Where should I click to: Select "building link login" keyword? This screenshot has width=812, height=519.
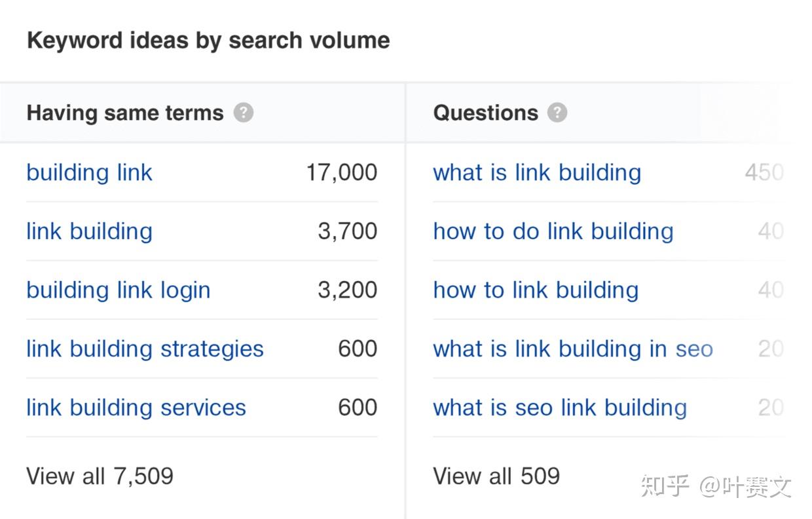click(118, 290)
